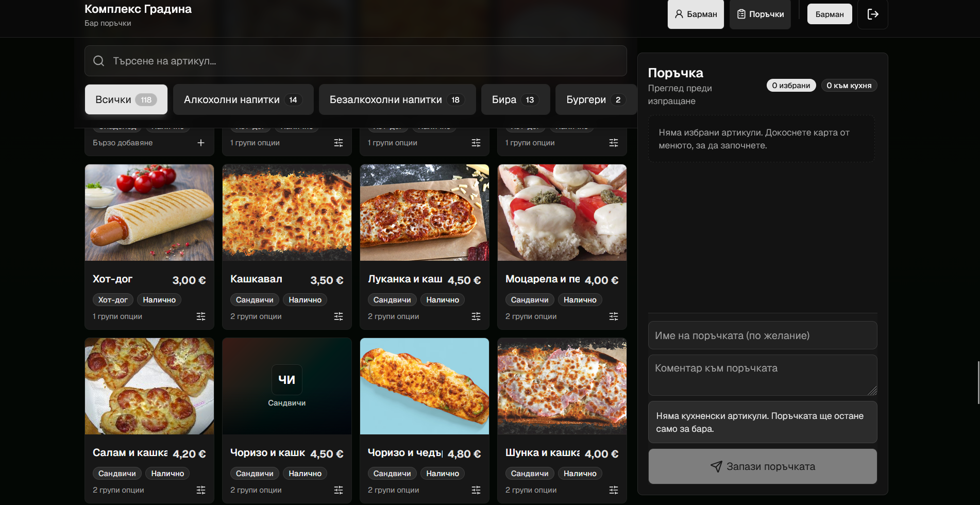Focus the Търсене на артикул search field
The image size is (980, 505).
356,61
